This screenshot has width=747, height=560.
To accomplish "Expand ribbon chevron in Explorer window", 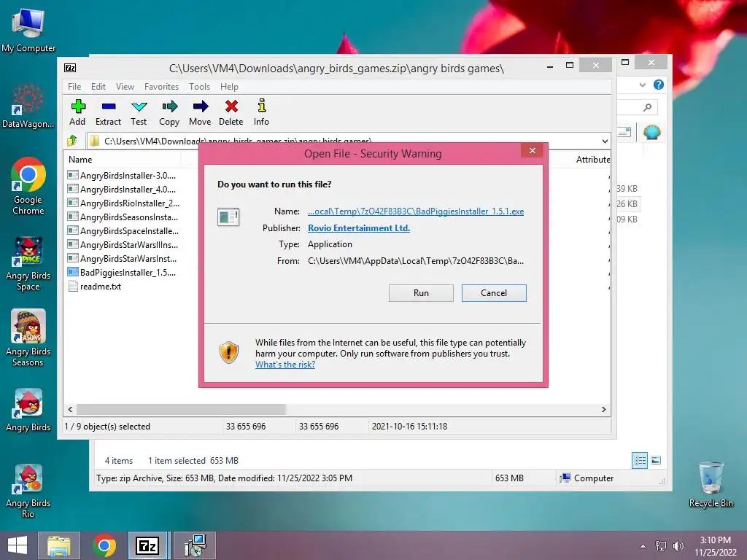I will (642, 85).
